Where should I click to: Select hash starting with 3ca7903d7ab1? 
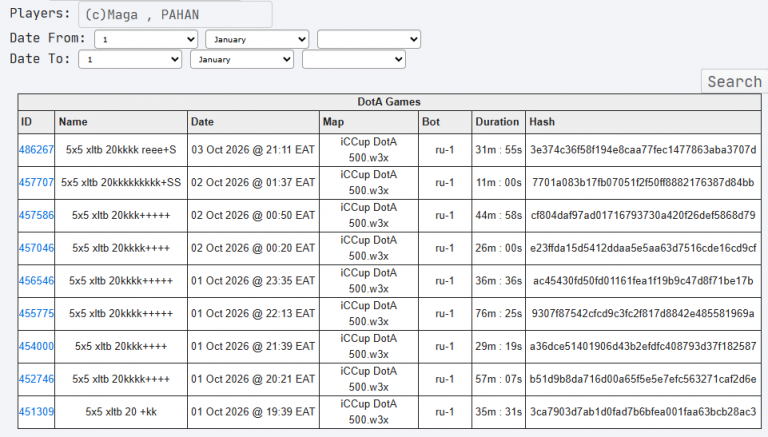click(x=643, y=412)
